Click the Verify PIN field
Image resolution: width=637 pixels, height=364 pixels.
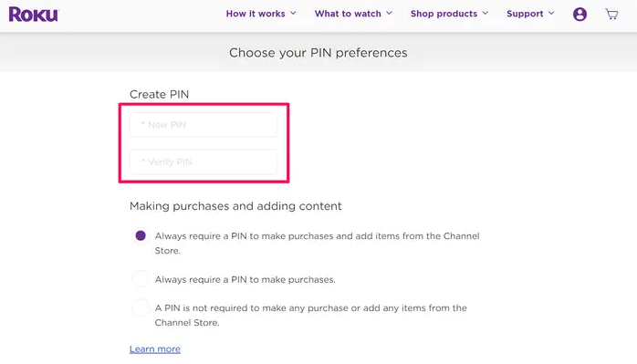click(x=204, y=162)
